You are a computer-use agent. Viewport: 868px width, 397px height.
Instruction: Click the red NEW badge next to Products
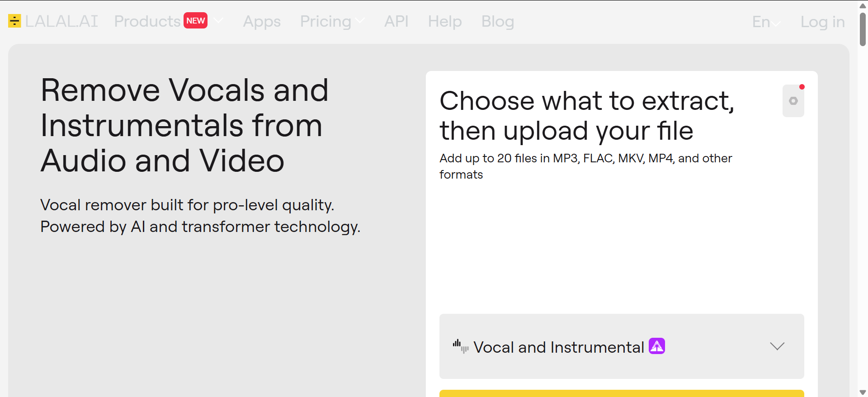195,21
